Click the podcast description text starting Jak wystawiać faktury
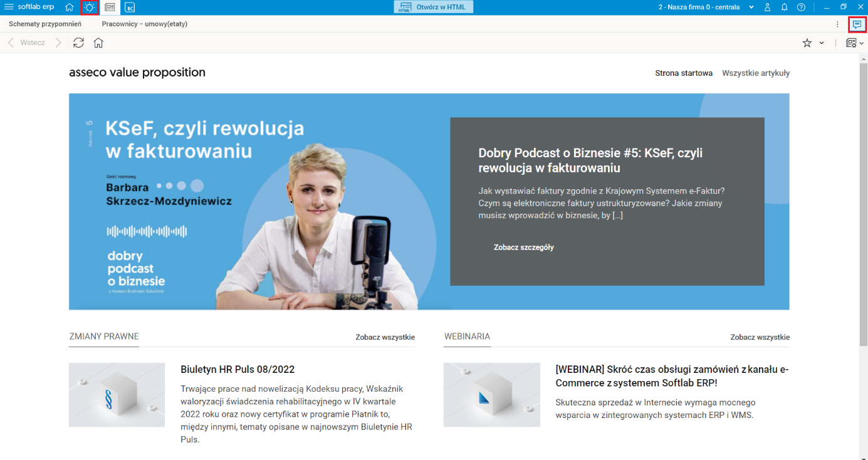Screen dimensions: 868x460 pos(602,203)
